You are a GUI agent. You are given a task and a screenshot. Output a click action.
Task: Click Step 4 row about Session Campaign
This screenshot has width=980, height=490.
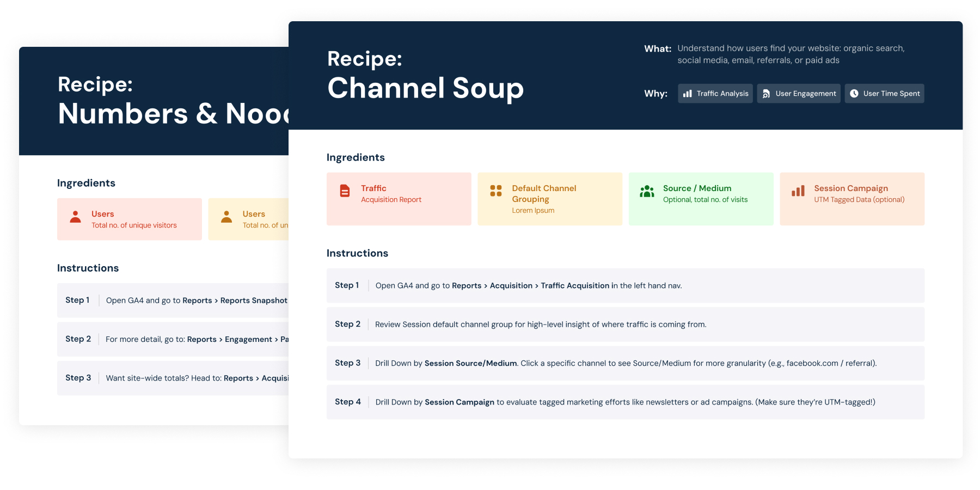tap(626, 402)
